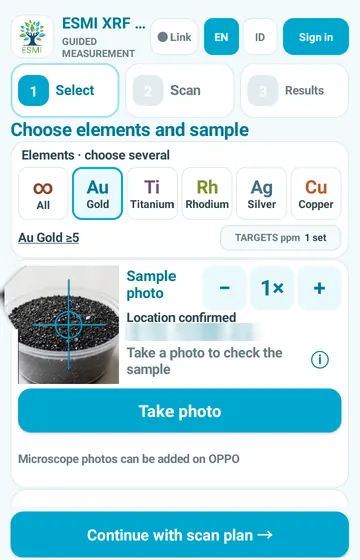Click the Link status indicator

(x=174, y=37)
